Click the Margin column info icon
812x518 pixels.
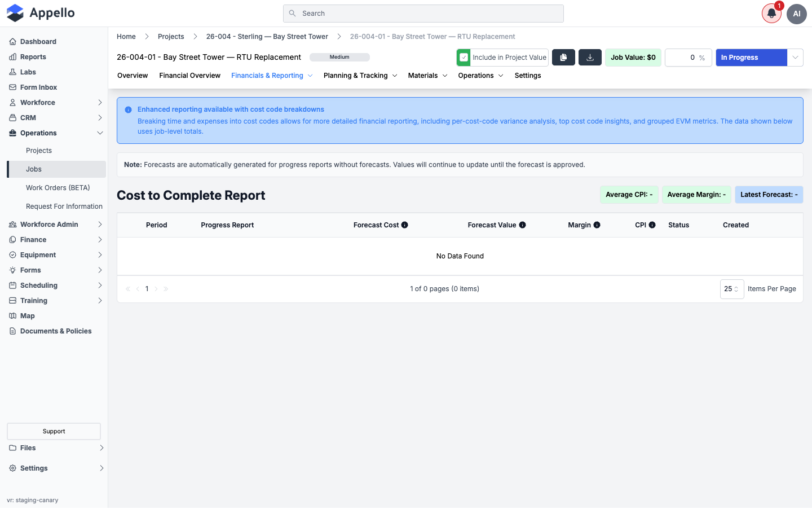click(x=597, y=225)
